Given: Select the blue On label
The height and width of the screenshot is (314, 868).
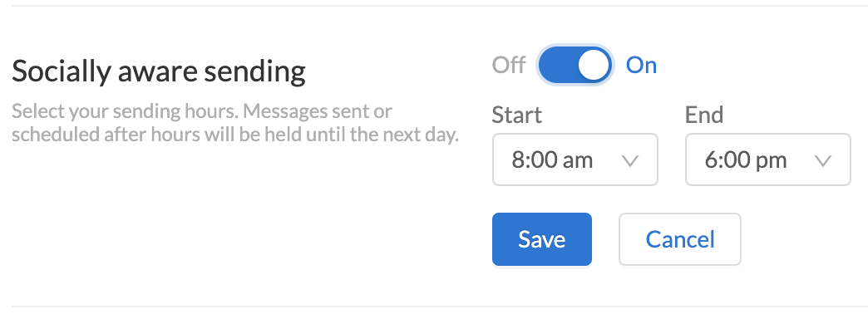Looking at the screenshot, I should point(641,66).
